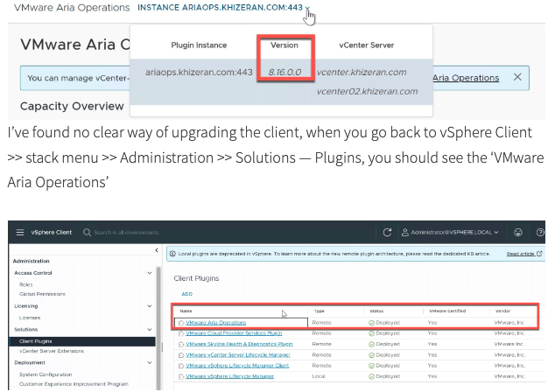Click plugin icon beside vCenter Server Lifecycle Manager
This screenshot has height=392, width=548.
(181, 355)
